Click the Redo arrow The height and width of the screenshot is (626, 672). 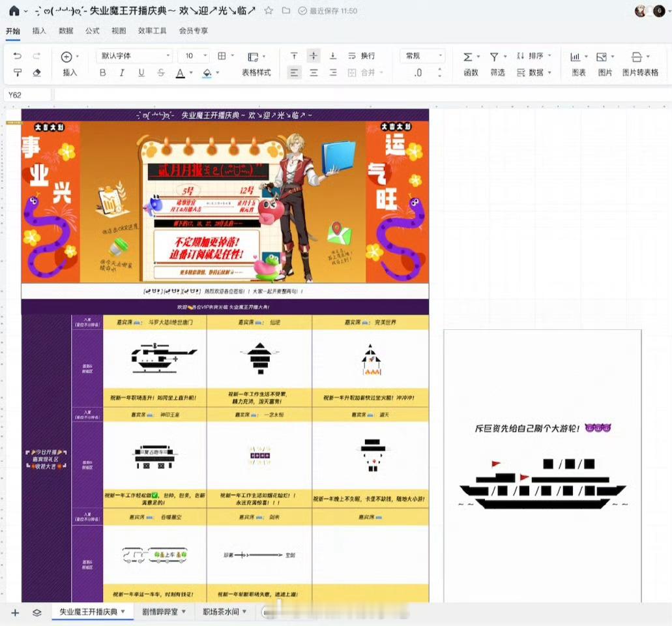pyautogui.click(x=37, y=55)
